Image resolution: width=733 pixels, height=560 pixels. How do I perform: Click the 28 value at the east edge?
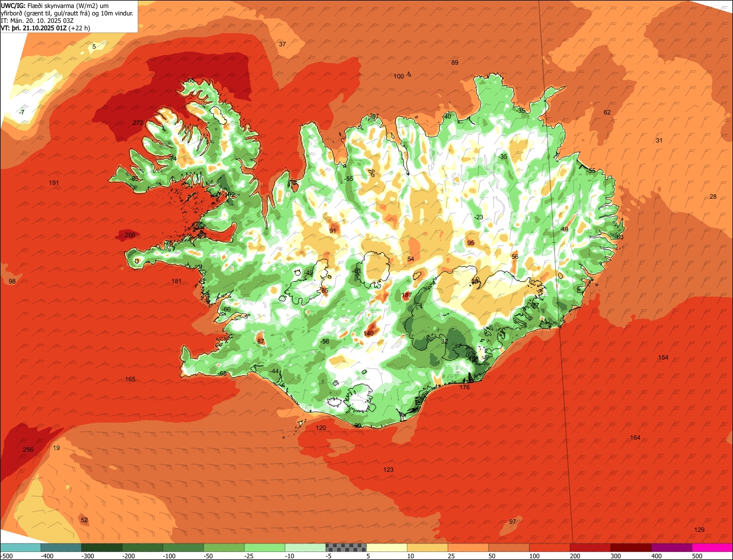tap(713, 196)
